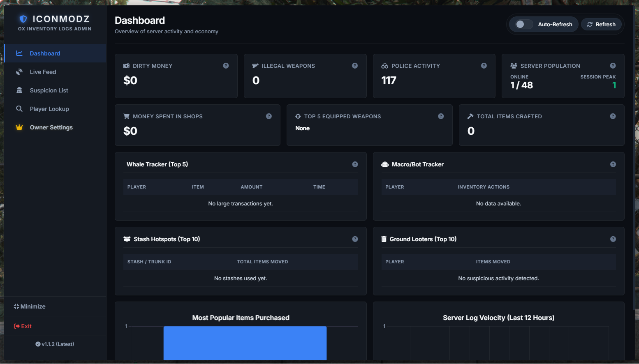
Task: Click the ITEMS MOVED header in Ground Looters
Action: 493,262
